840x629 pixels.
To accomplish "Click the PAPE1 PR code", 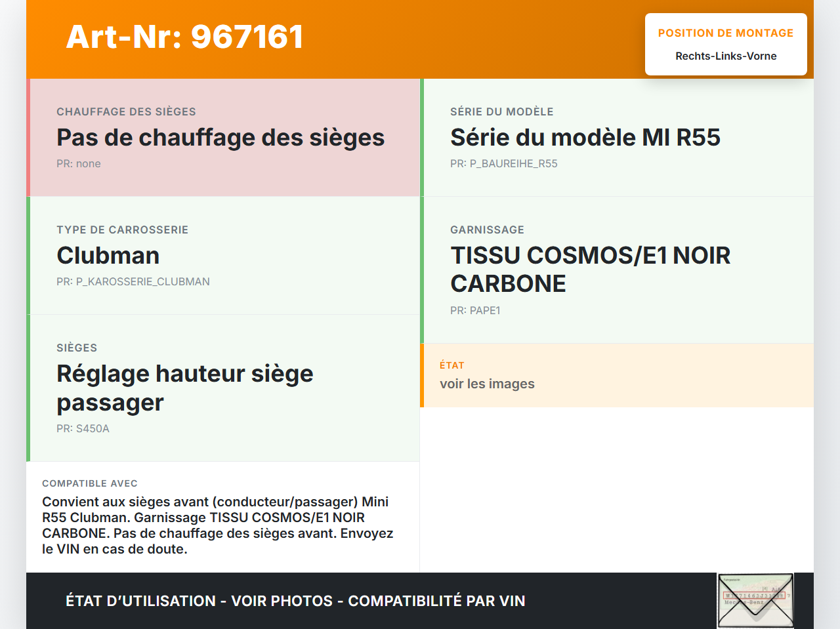I will click(x=475, y=311).
